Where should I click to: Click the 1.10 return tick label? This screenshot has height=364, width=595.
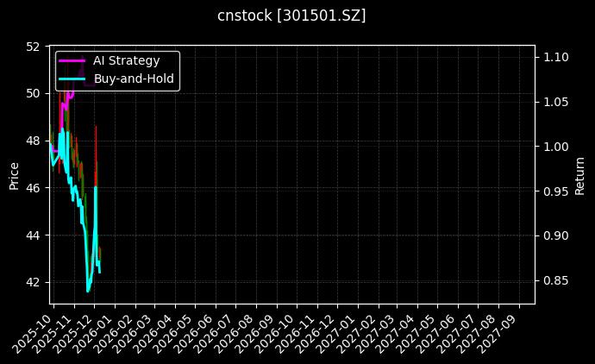(556, 57)
